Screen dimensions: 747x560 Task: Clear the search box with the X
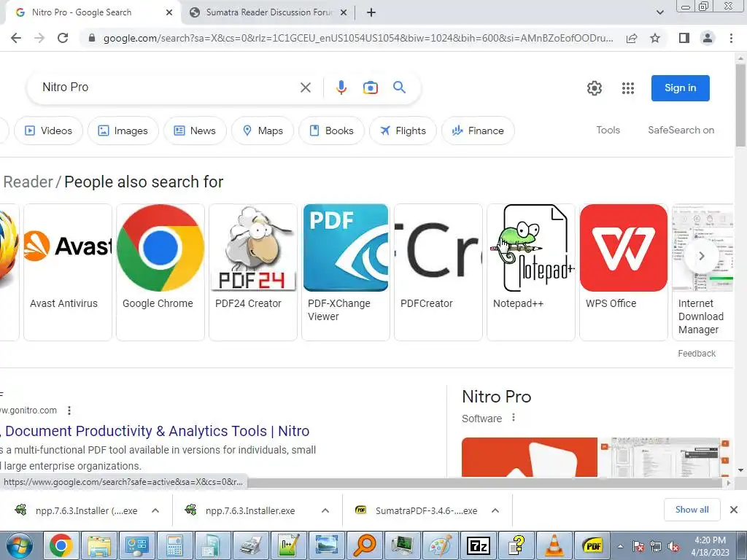pyautogui.click(x=306, y=87)
